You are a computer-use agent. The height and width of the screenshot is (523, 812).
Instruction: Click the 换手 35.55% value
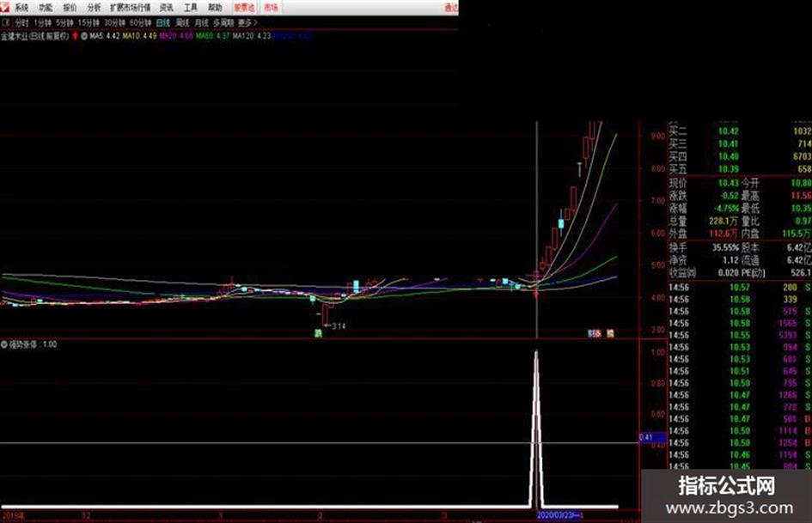(x=725, y=247)
